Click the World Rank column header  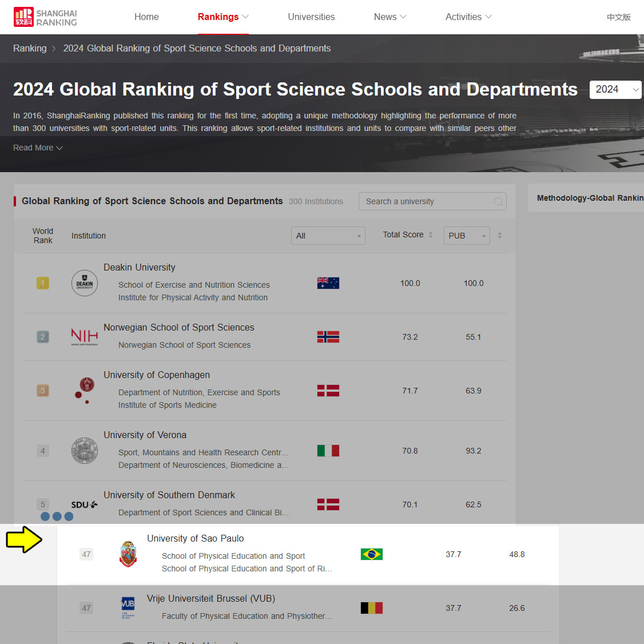[x=43, y=236]
